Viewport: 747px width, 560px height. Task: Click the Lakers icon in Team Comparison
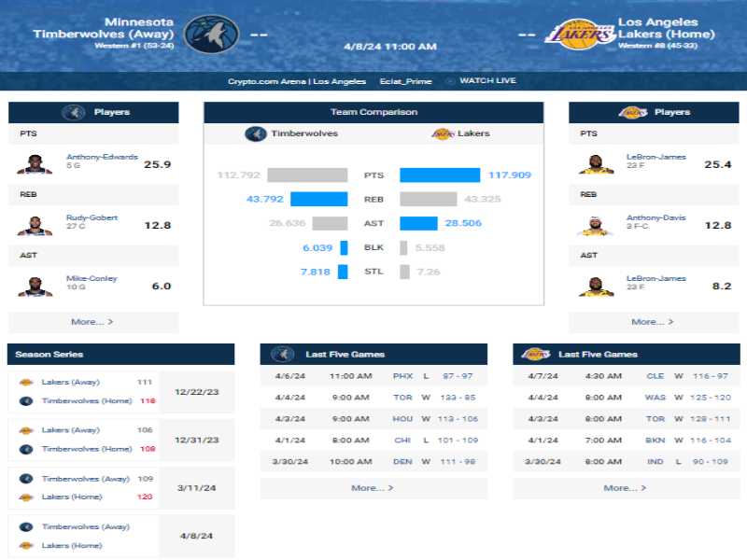coord(443,133)
